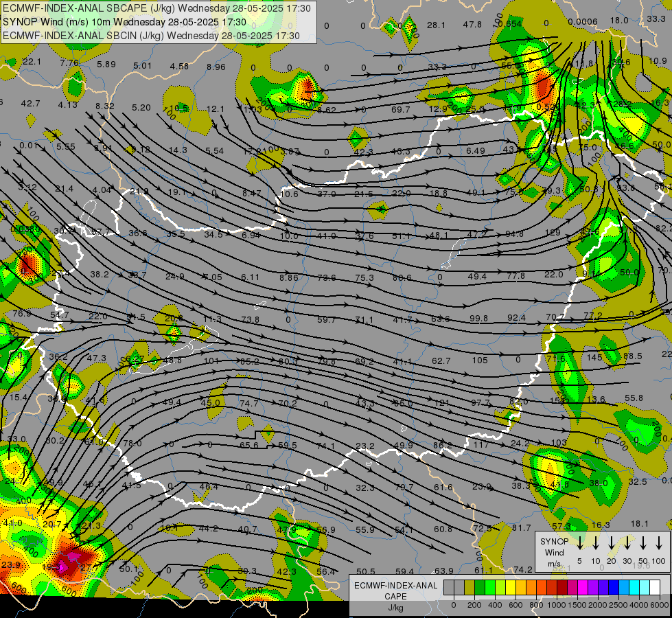The height and width of the screenshot is (618, 672).
Task: Click the map value '145'
Action: (x=595, y=357)
